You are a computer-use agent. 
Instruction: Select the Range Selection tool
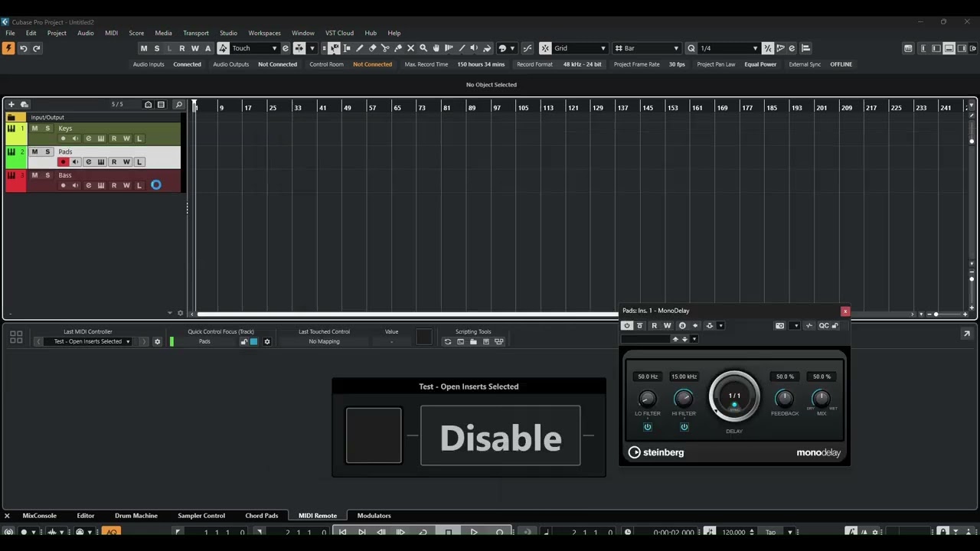click(347, 48)
